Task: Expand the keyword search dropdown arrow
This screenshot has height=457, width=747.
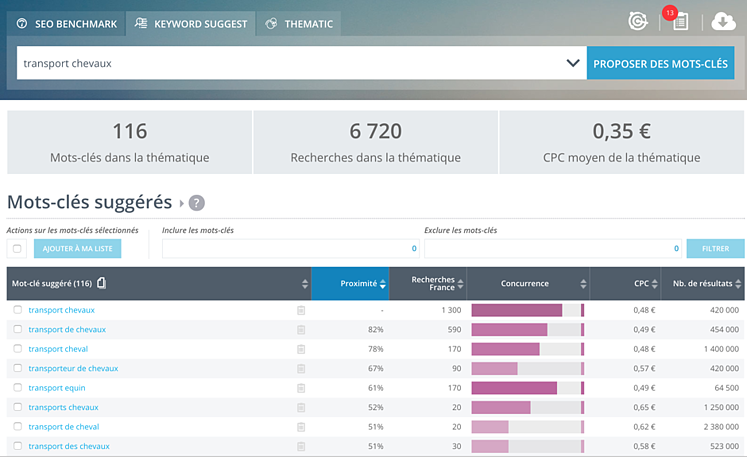Action: tap(573, 63)
